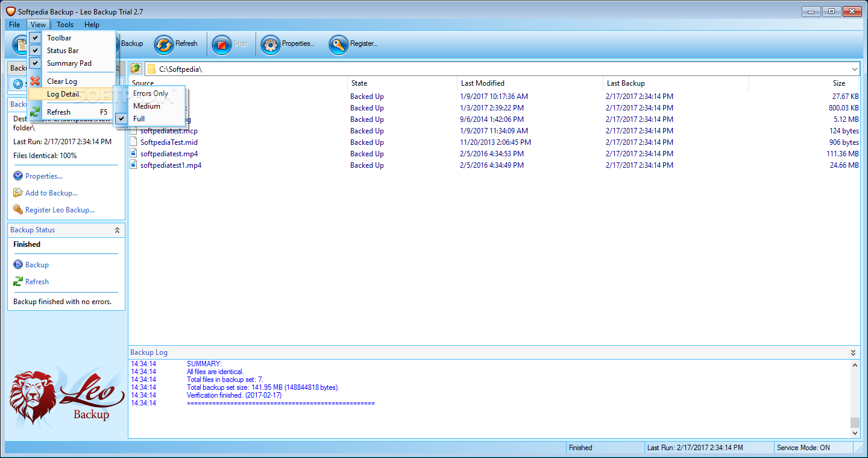Click green arrows icon beside Refresh F5
Viewport: 868px width, 458px height.
[x=35, y=112]
